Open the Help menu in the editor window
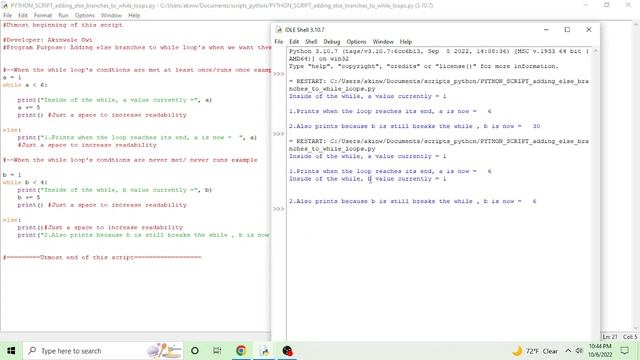The width and height of the screenshot is (640, 360). pos(134,15)
